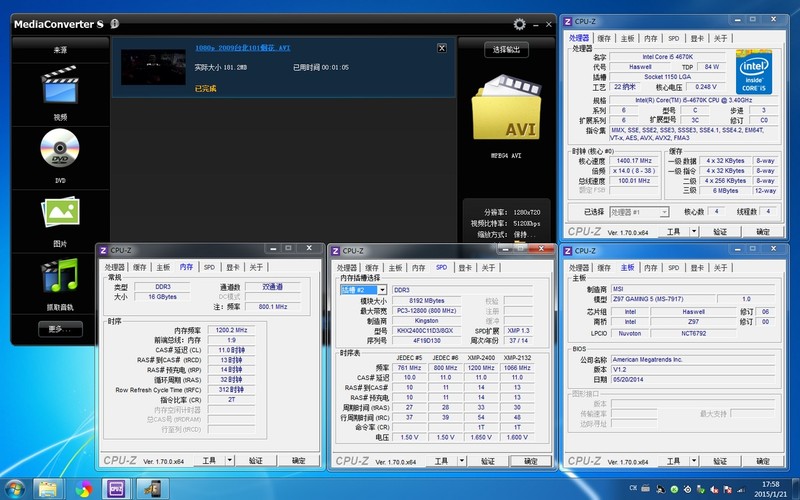Switch to 关于 tab in SPD CPU-Z window
800x500 pixels.
(x=488, y=267)
